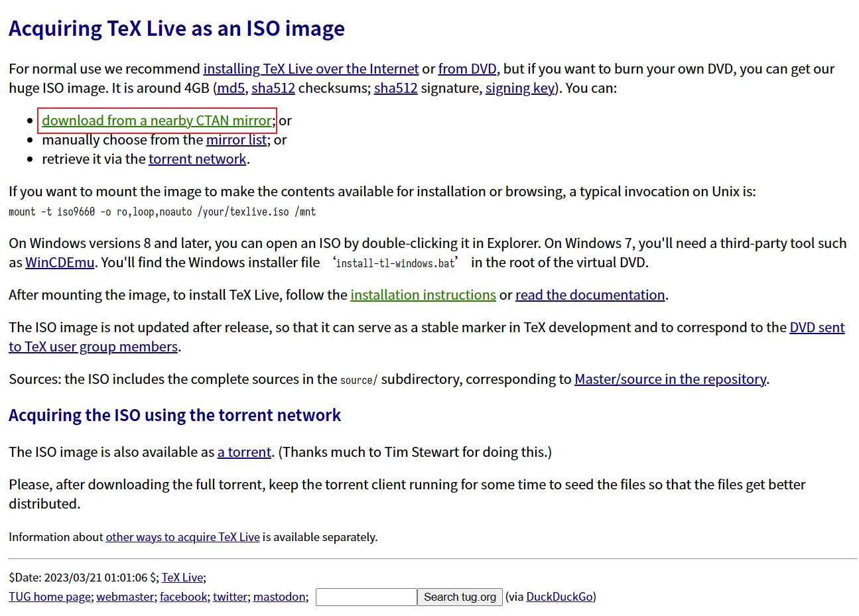Open the mirror list link
This screenshot has width=859, height=616.
(236, 140)
